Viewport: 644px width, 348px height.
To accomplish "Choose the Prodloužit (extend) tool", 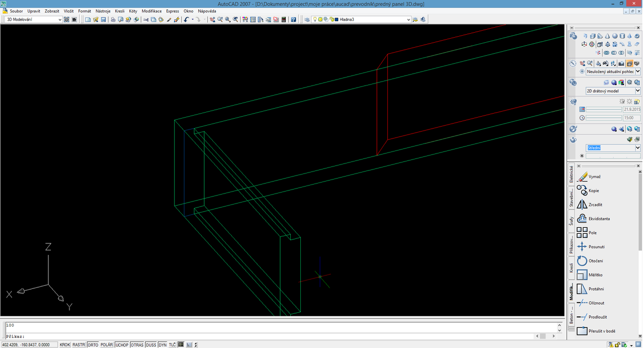I will (x=592, y=317).
